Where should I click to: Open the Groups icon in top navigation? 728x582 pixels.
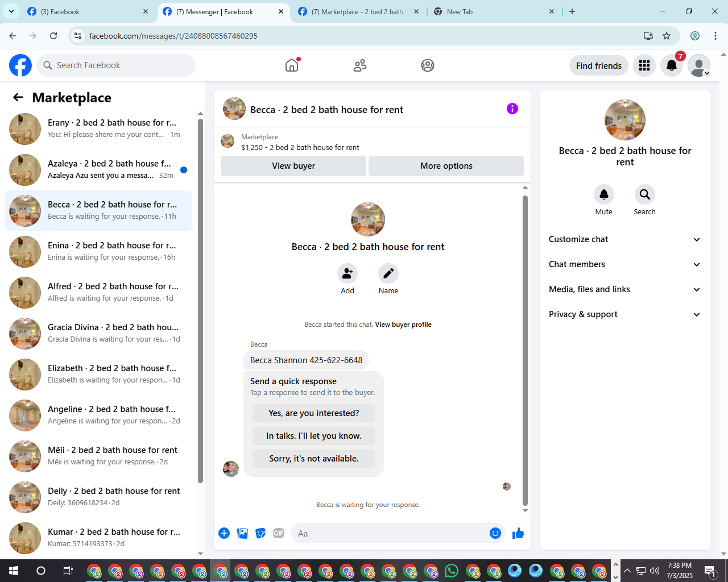pos(428,65)
